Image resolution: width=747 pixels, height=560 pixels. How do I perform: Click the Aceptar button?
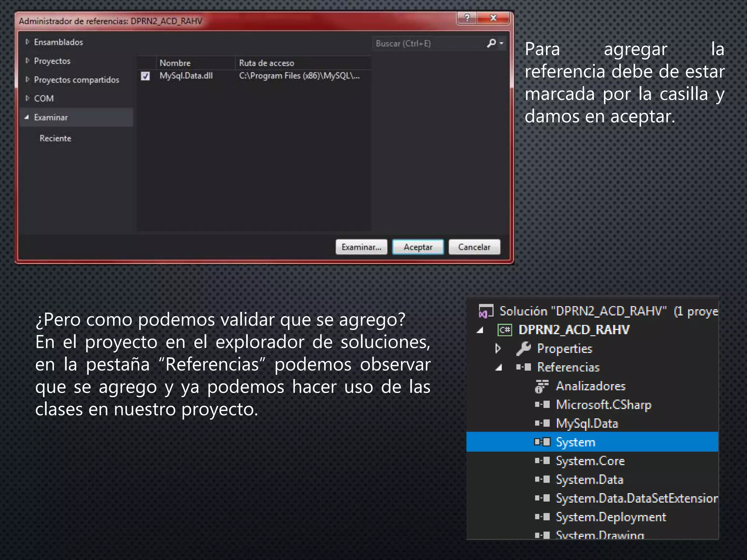[x=418, y=247]
